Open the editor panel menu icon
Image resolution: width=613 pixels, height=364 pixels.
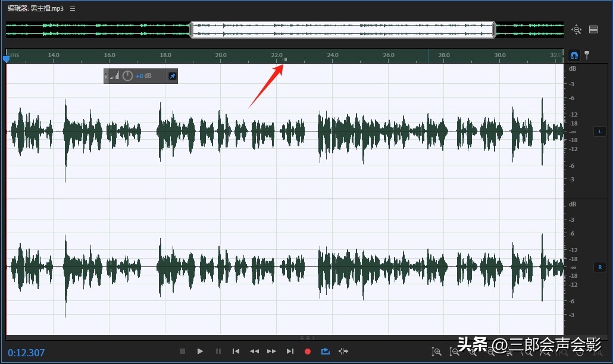[x=73, y=9]
